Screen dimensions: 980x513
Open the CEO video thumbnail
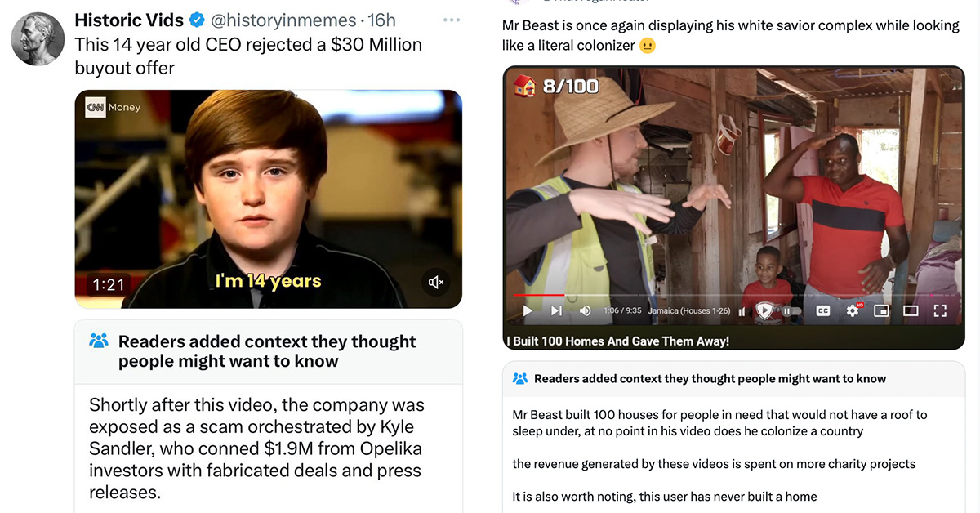(x=269, y=199)
